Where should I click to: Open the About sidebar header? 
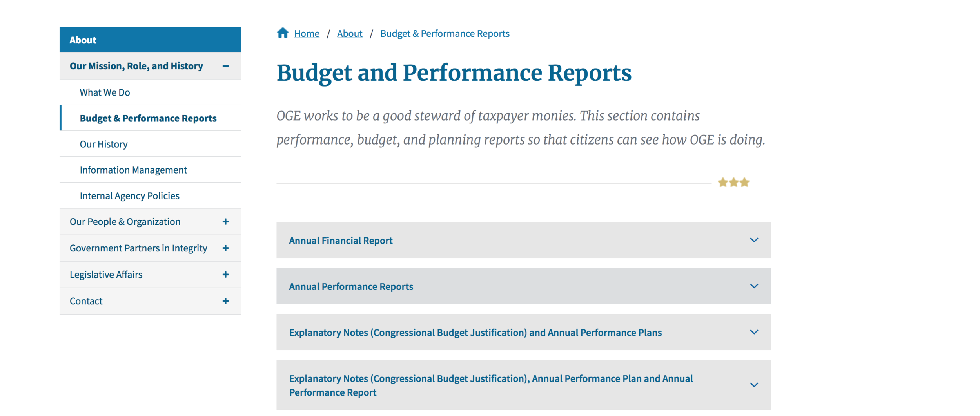pos(150,40)
